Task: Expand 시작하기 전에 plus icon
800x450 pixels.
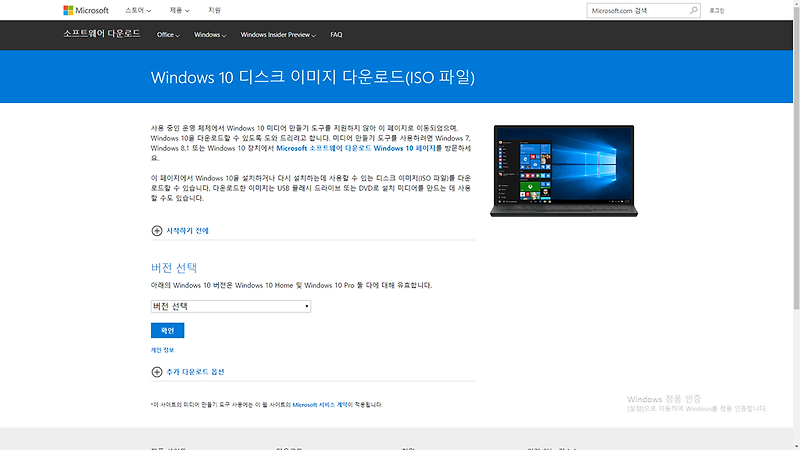Action: (157, 231)
